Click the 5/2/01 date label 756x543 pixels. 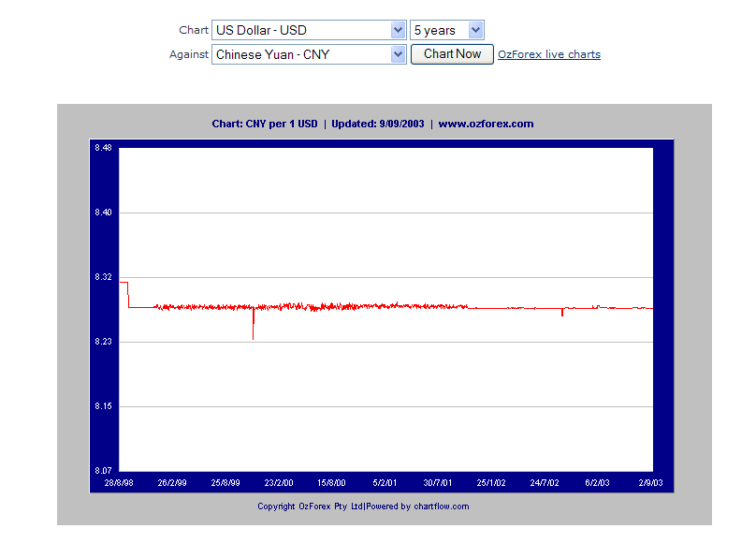click(x=385, y=483)
